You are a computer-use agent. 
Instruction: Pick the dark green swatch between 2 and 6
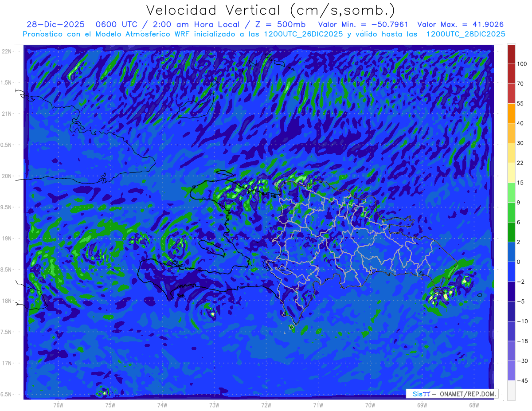[x=511, y=232]
